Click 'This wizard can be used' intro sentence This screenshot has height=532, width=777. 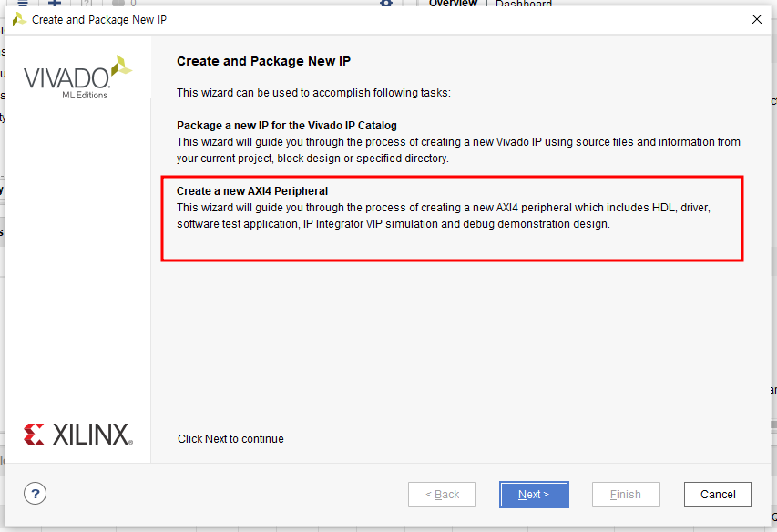tap(313, 93)
